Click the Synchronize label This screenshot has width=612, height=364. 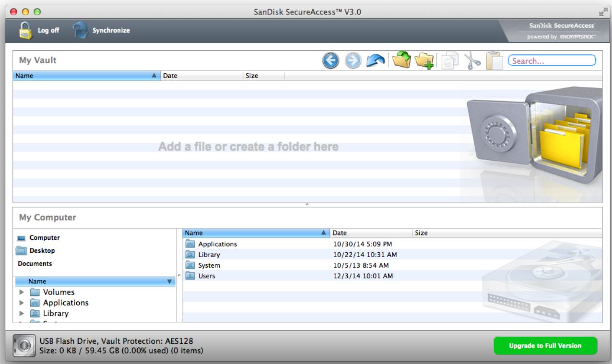tap(111, 31)
